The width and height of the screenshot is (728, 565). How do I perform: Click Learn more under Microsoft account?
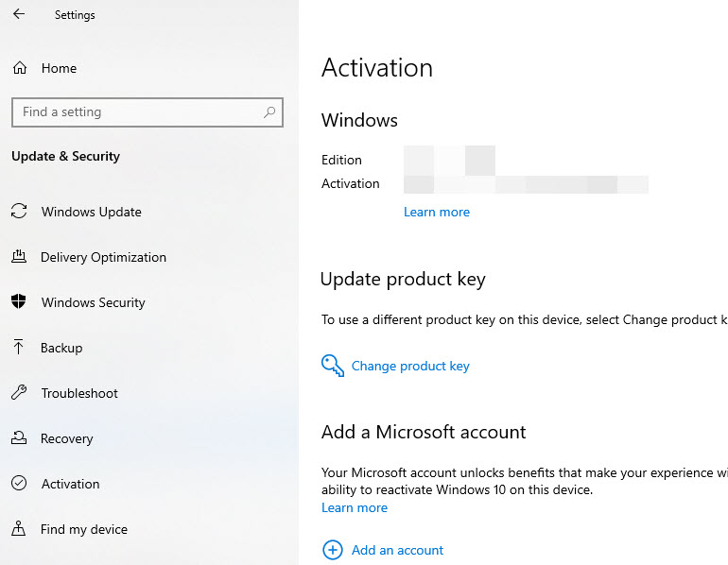(355, 508)
